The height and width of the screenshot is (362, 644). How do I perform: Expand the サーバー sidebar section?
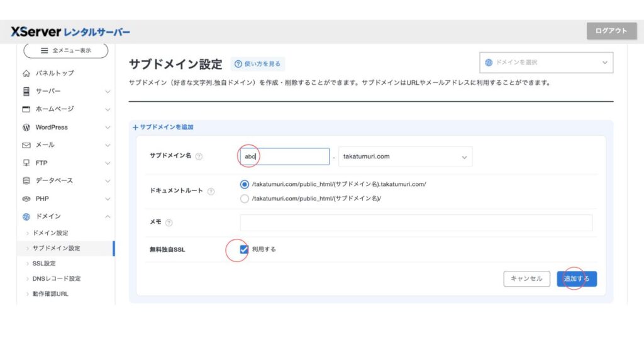click(66, 91)
